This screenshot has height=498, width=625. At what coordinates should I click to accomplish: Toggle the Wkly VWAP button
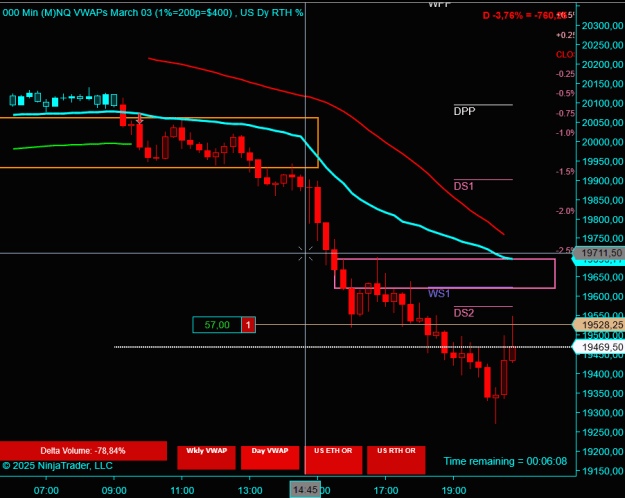[206, 458]
